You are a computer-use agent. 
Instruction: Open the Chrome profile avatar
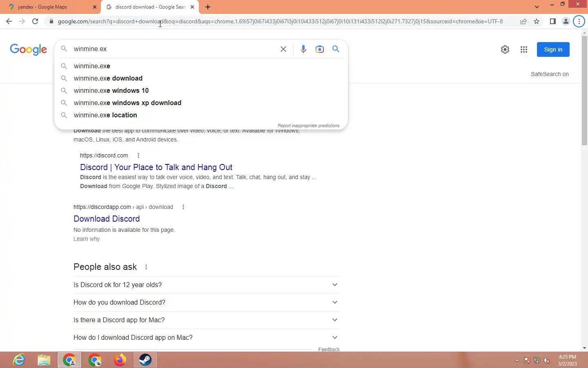tap(566, 21)
